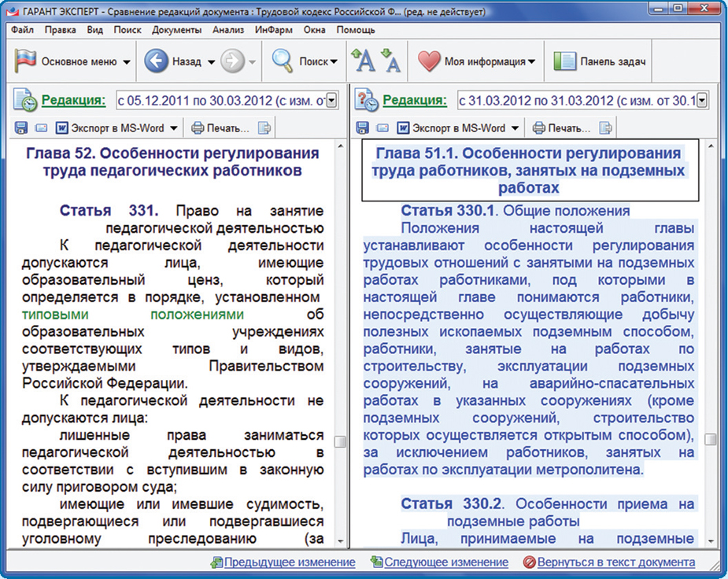Expand the right pane edition date dropdown
This screenshot has width=728, height=579.
[702, 101]
